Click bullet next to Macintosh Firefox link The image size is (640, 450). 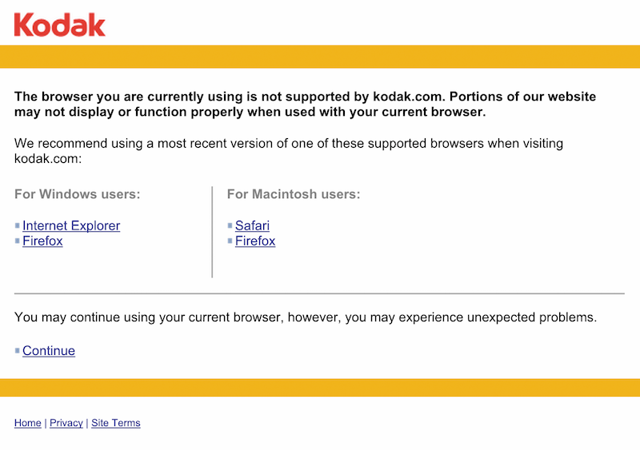(x=230, y=241)
